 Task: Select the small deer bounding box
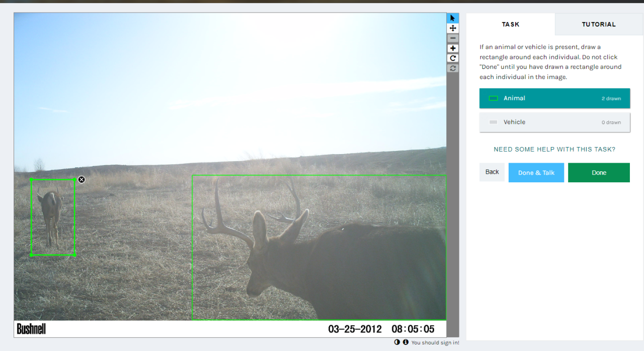click(53, 217)
